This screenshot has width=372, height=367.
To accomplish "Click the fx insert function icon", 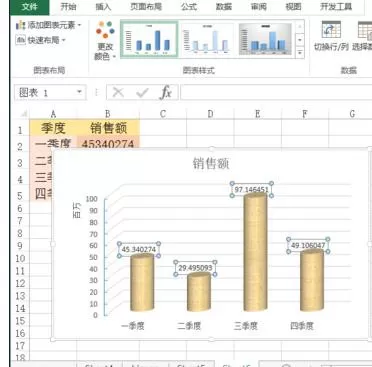I will tap(166, 92).
